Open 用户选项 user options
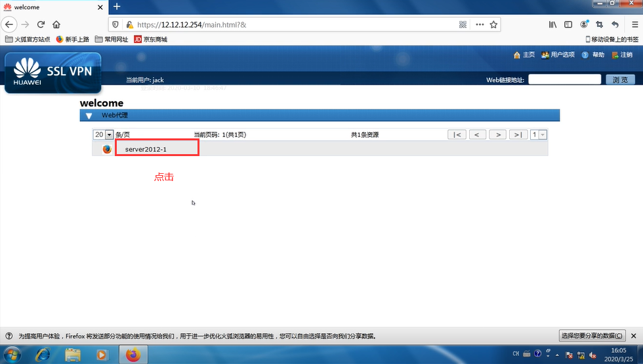 click(558, 55)
